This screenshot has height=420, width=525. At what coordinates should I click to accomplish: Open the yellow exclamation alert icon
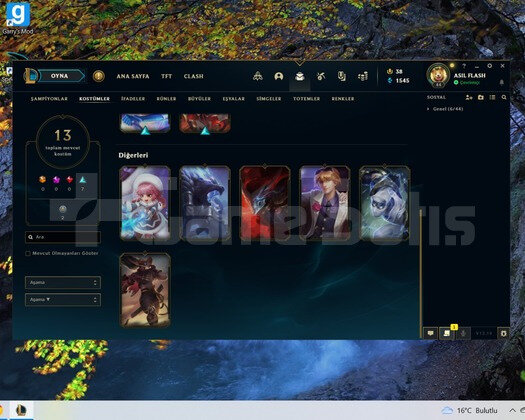coord(98,76)
